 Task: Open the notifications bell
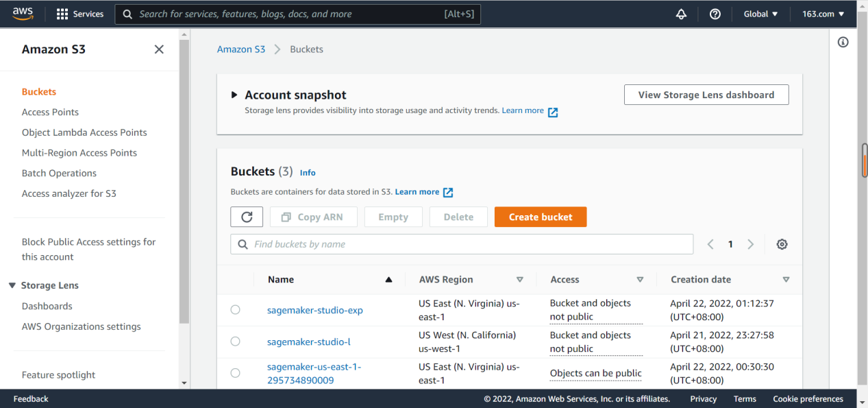681,14
